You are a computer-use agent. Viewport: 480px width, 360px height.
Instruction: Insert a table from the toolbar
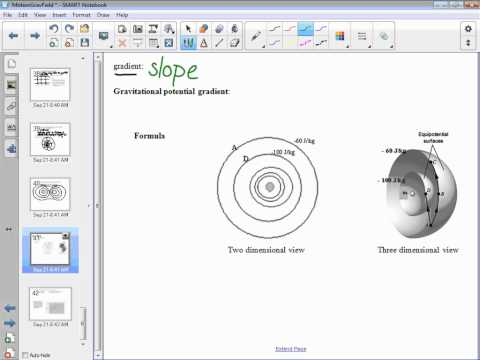pos(153,43)
